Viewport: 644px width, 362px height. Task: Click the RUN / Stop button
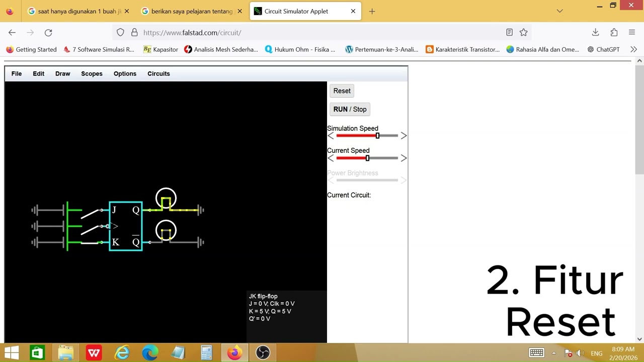point(350,109)
